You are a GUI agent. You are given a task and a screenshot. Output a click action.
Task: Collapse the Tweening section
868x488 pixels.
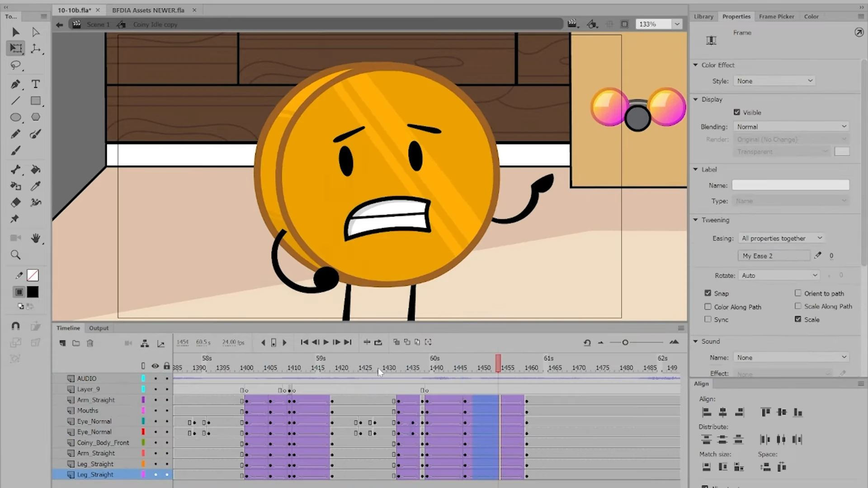(x=696, y=220)
